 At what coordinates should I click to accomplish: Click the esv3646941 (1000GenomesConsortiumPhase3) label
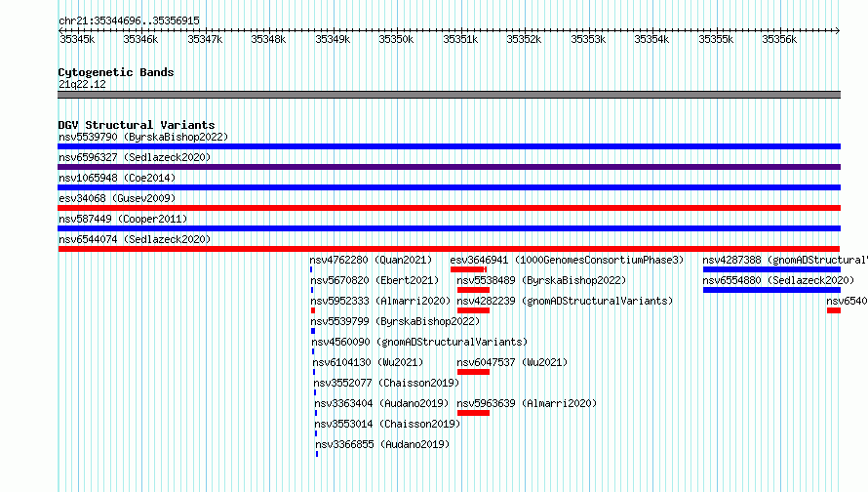pos(567,260)
